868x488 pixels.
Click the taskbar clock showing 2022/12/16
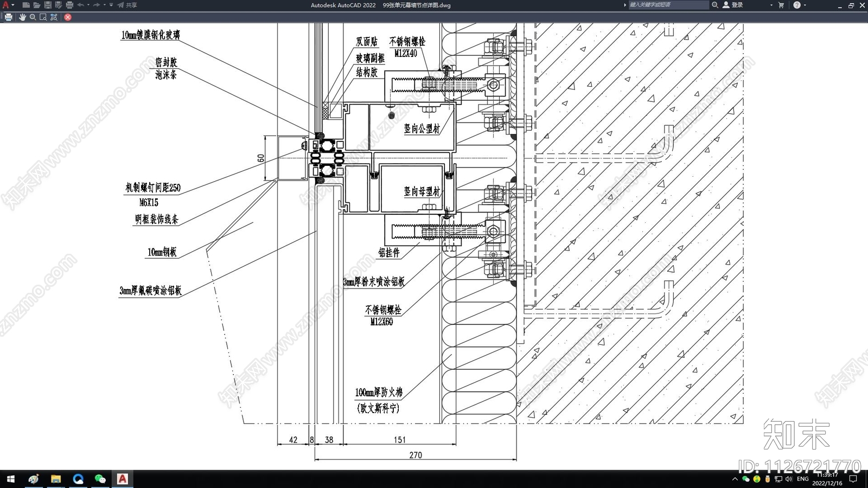click(827, 479)
